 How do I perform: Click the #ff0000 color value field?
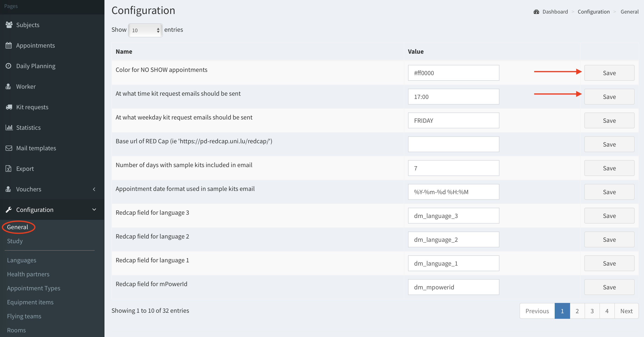tap(453, 73)
